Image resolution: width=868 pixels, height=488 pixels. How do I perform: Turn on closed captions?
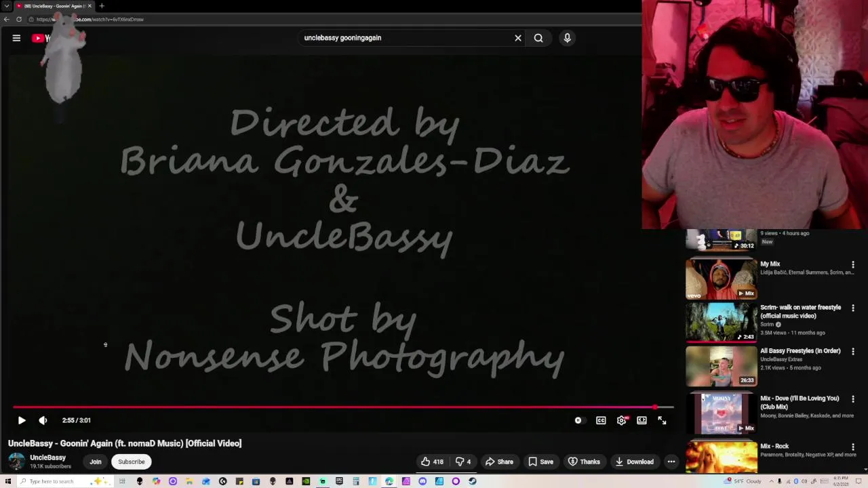tap(601, 420)
